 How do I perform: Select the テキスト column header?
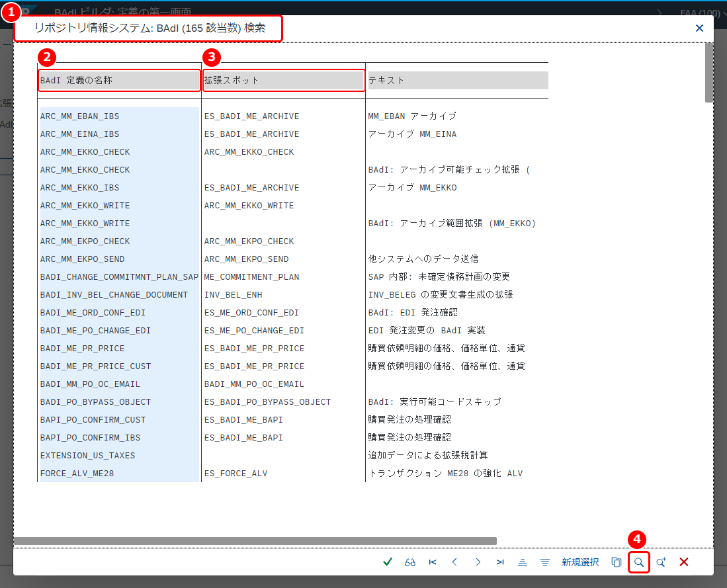tap(458, 80)
